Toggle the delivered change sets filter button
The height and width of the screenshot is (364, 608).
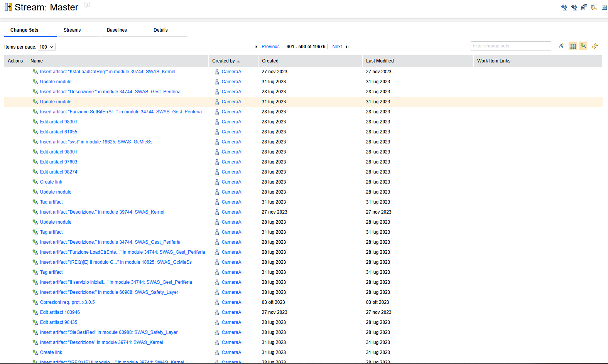coord(583,46)
